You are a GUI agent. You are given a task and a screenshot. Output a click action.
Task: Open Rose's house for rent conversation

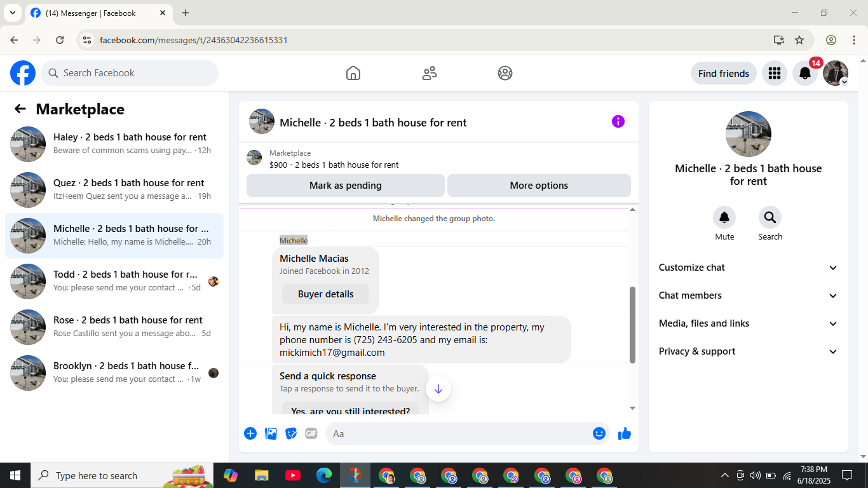pos(114,327)
